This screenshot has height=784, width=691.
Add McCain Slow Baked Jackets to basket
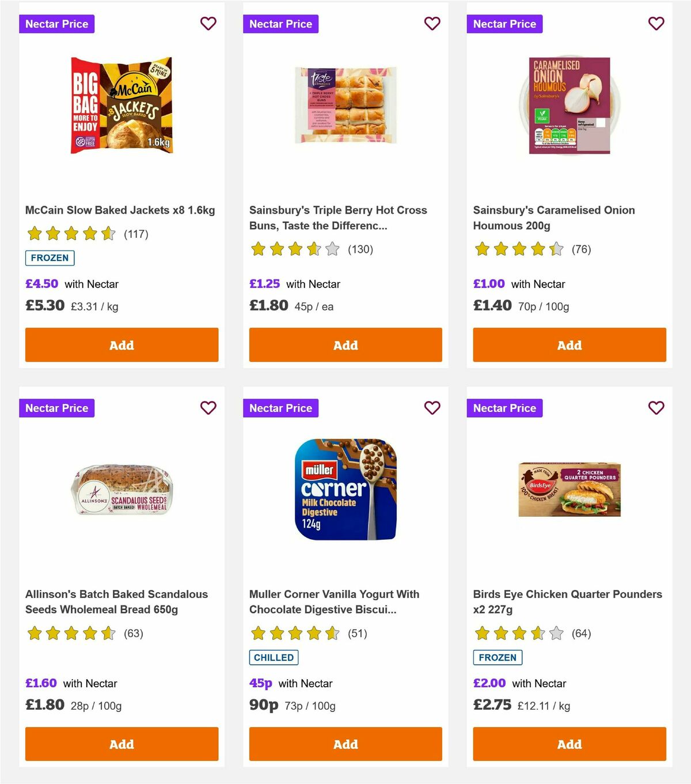coord(122,344)
